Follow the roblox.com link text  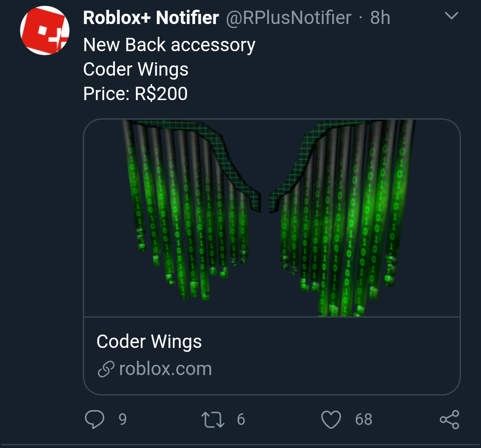(165, 369)
